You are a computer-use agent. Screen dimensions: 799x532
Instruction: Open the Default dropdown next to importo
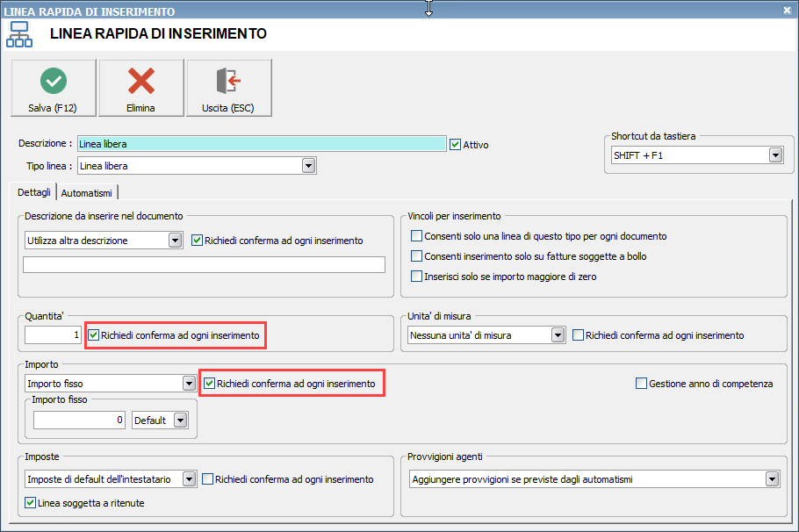[x=180, y=420]
